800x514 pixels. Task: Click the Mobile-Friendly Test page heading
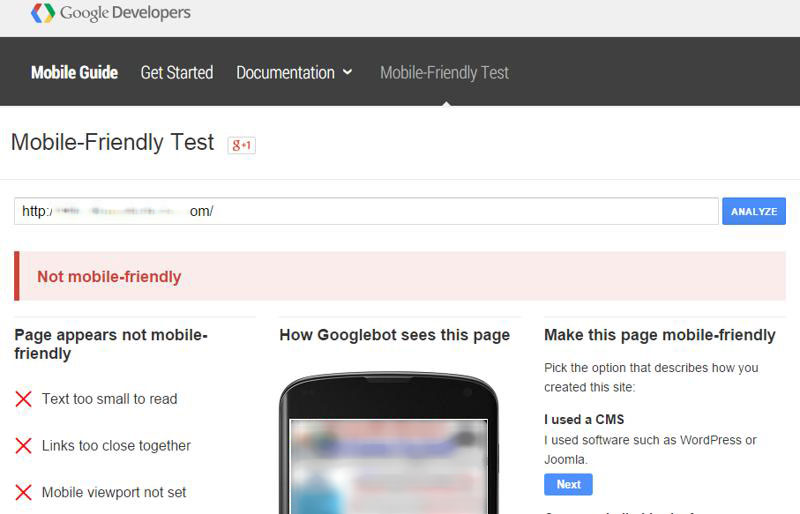click(112, 142)
